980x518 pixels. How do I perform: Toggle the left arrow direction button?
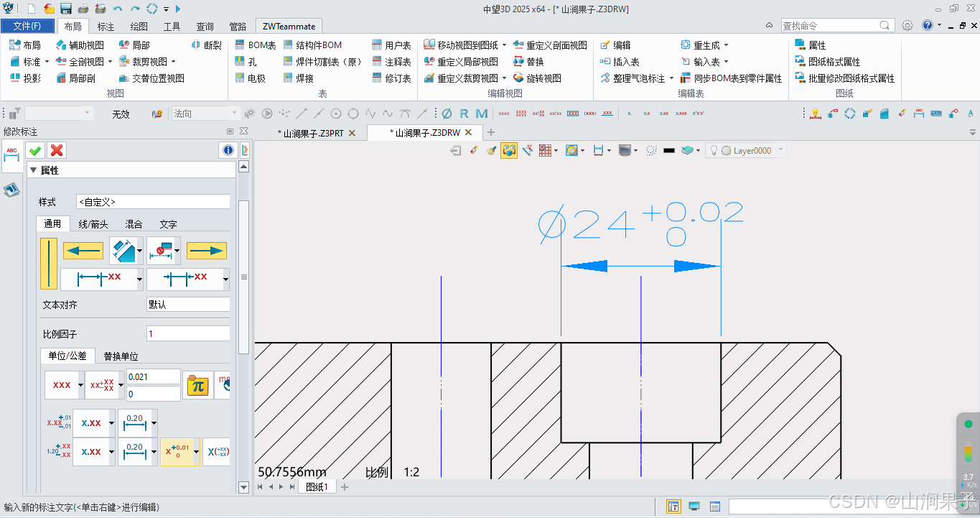click(x=83, y=251)
